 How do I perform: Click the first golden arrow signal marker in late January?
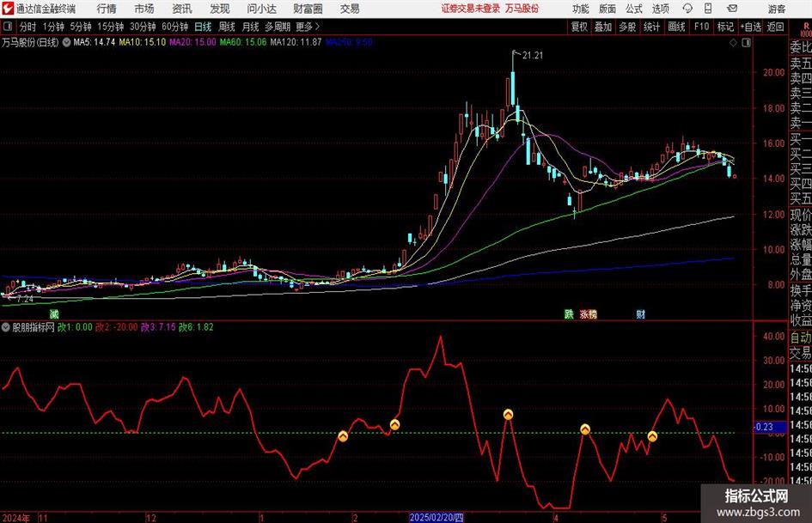tap(343, 436)
